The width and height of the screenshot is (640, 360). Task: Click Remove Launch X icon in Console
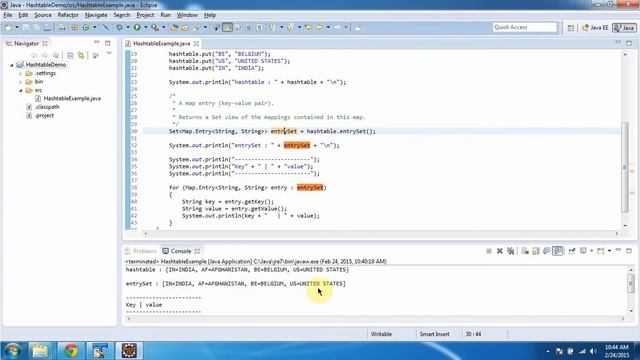[500, 251]
